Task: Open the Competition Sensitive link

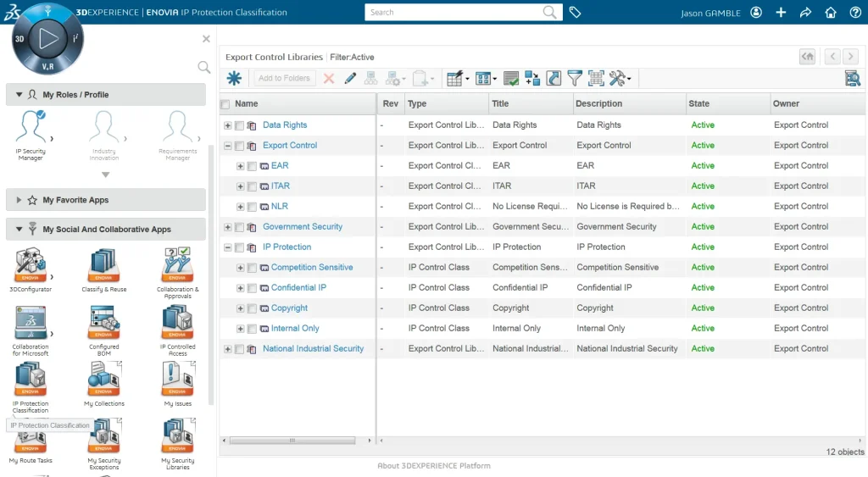Action: pyautogui.click(x=311, y=268)
